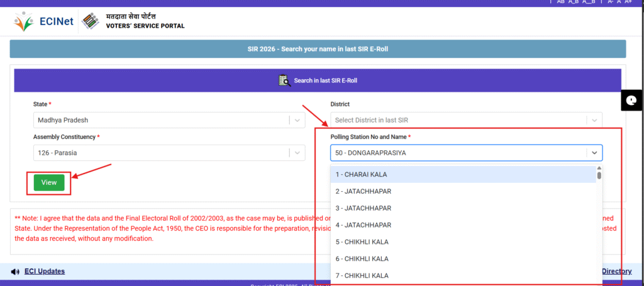Pick '2 - JATACHHAPAR' option

click(463, 191)
